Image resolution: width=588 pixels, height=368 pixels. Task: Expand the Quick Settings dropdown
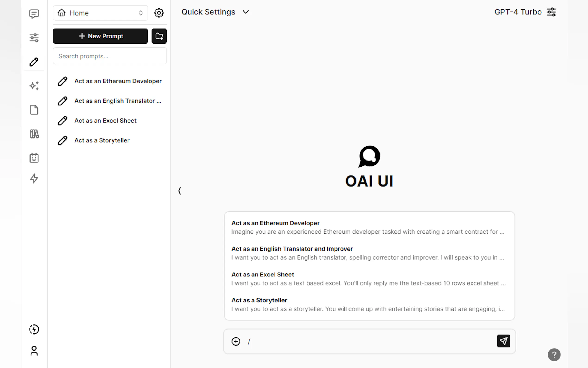point(215,12)
